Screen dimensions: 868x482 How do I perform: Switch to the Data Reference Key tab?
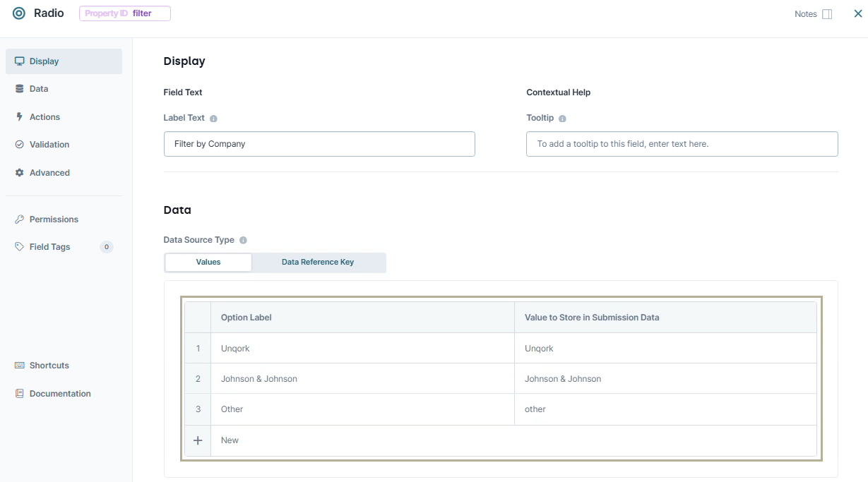point(319,262)
